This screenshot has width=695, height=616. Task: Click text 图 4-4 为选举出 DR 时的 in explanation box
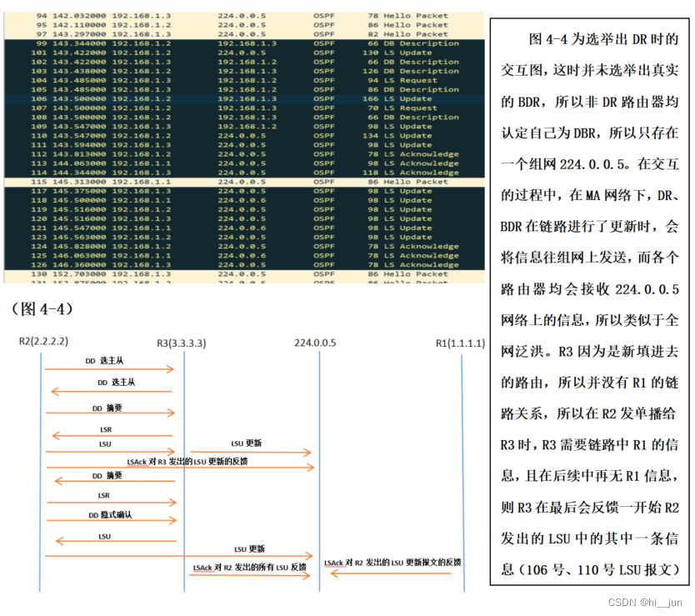603,39
